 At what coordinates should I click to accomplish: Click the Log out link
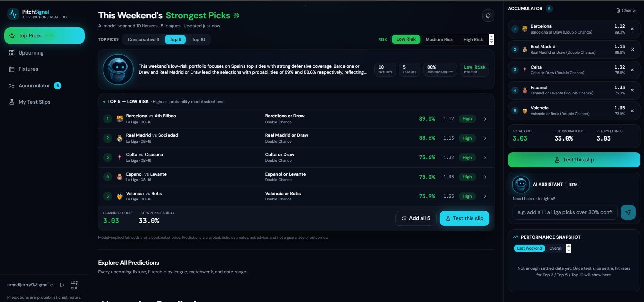coord(74,285)
